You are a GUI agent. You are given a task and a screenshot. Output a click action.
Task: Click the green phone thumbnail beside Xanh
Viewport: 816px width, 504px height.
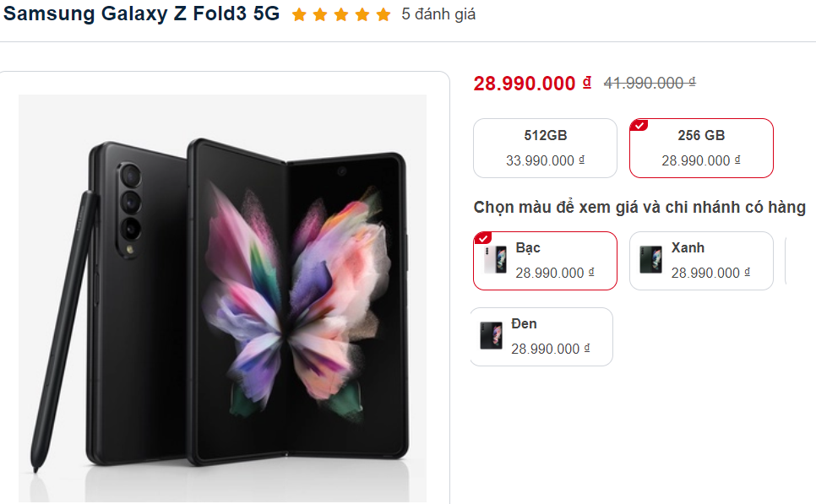(650, 260)
